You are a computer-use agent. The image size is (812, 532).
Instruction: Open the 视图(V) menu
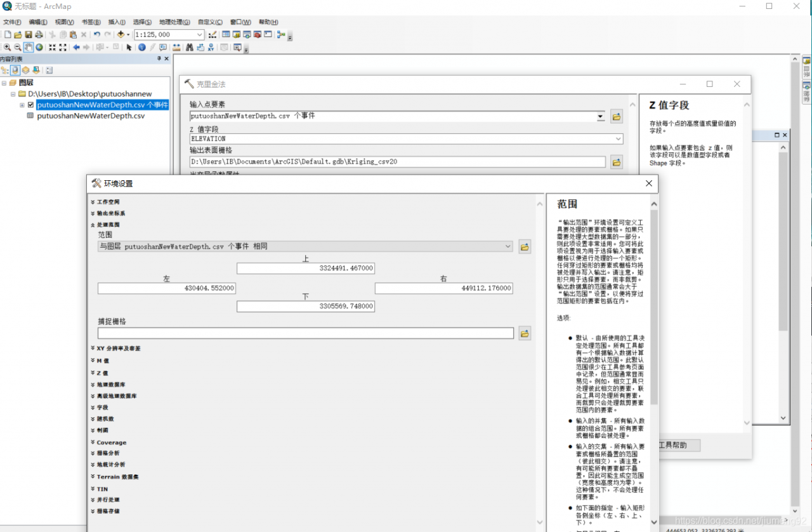tap(65, 22)
